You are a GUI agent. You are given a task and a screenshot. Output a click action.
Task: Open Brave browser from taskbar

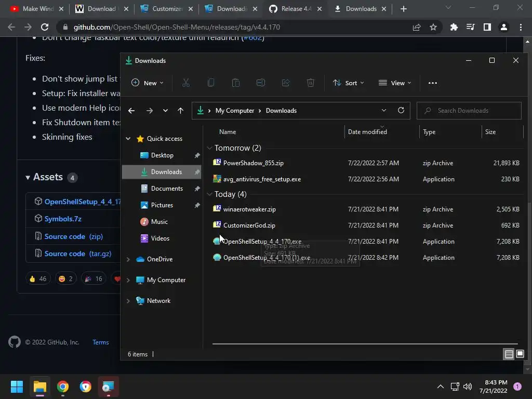86,387
